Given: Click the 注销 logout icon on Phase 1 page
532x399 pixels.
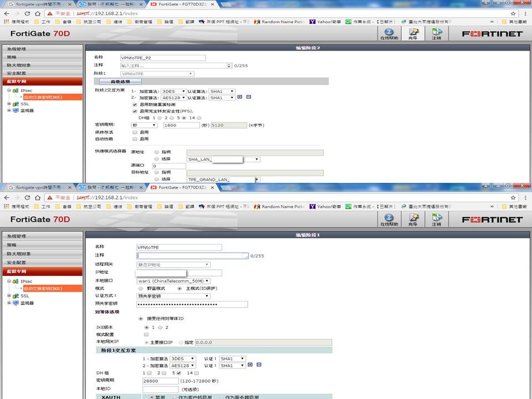Looking at the screenshot, I should [x=437, y=219].
